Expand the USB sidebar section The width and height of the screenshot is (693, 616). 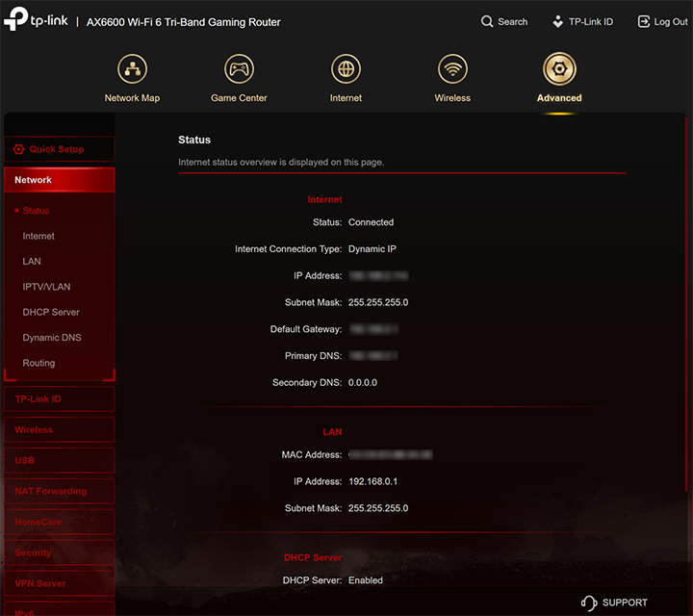[x=59, y=460]
